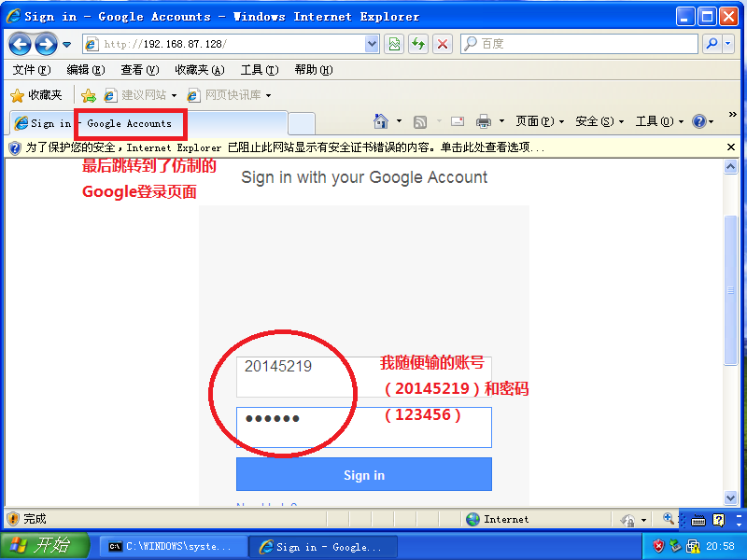Open the 收藏夹 favorites star button

click(x=36, y=95)
